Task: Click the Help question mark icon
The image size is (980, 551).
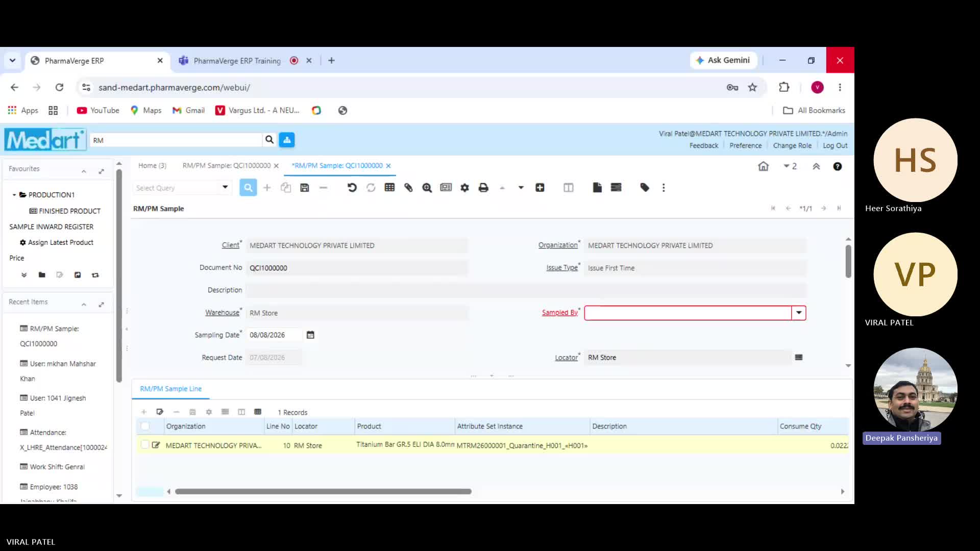Action: point(838,166)
